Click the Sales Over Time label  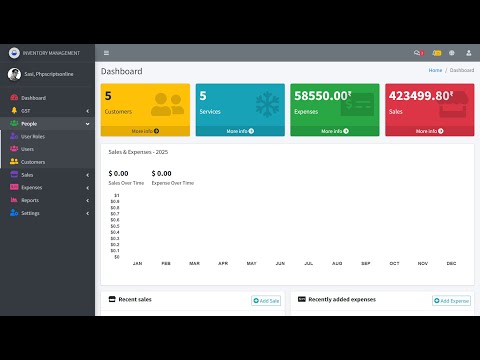tap(126, 183)
